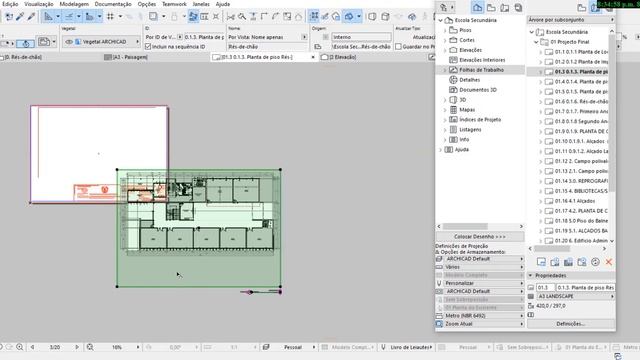Screen dimensions: 640x360
Task: Select View Map icon in navigator
Action: pyautogui.click(x=491, y=8)
